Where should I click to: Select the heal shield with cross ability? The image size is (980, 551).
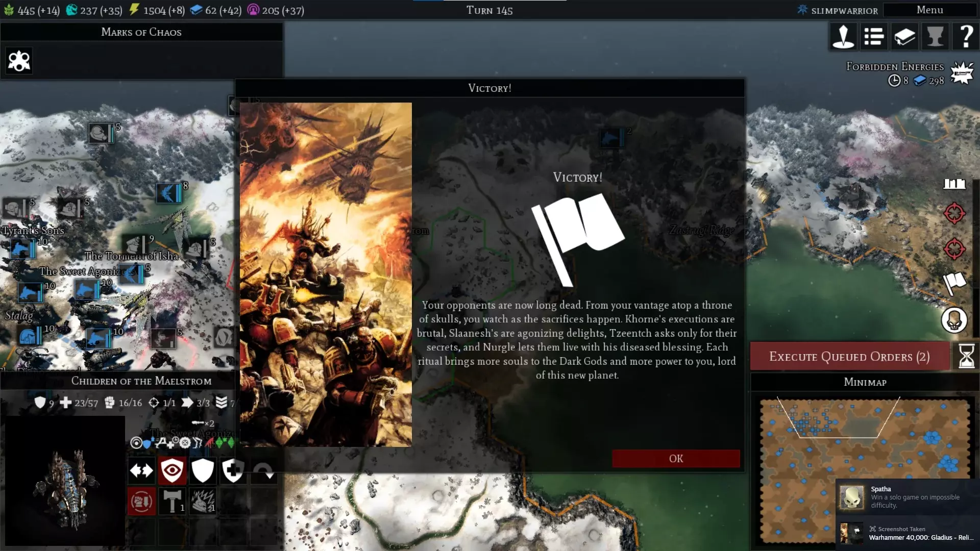pyautogui.click(x=233, y=470)
